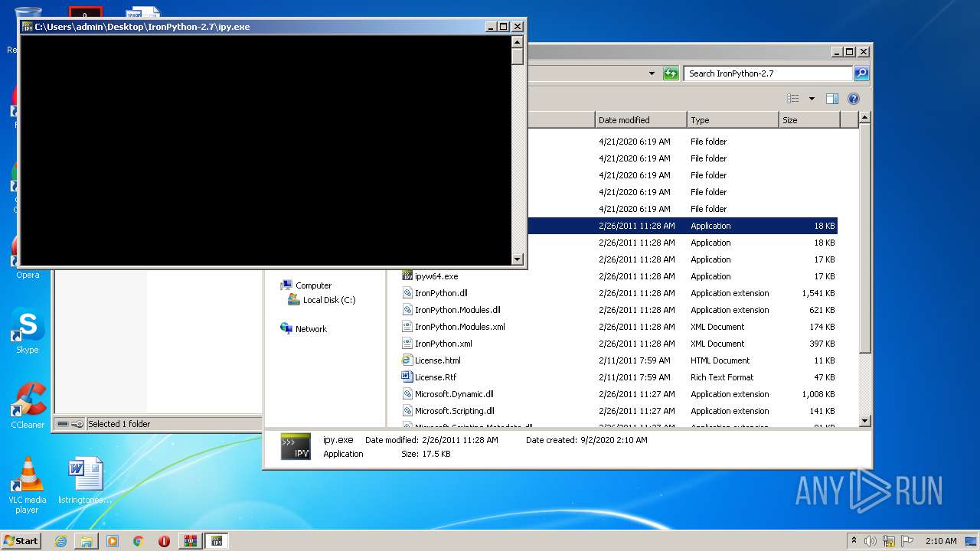Click the search magnifier icon in Explorer
Viewport: 980px width, 551px height.
click(861, 73)
